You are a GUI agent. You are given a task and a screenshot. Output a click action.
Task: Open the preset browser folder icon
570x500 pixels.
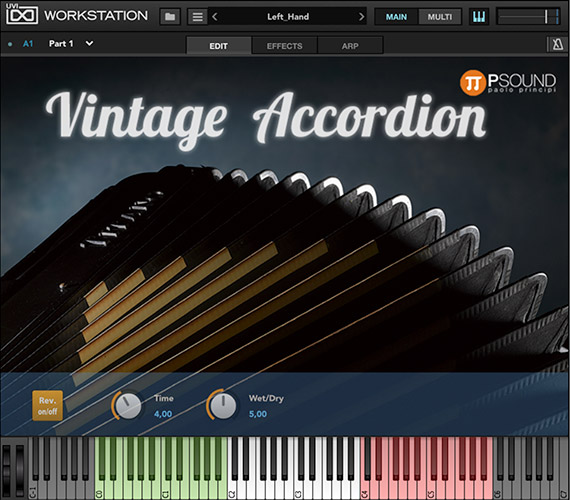[x=170, y=17]
